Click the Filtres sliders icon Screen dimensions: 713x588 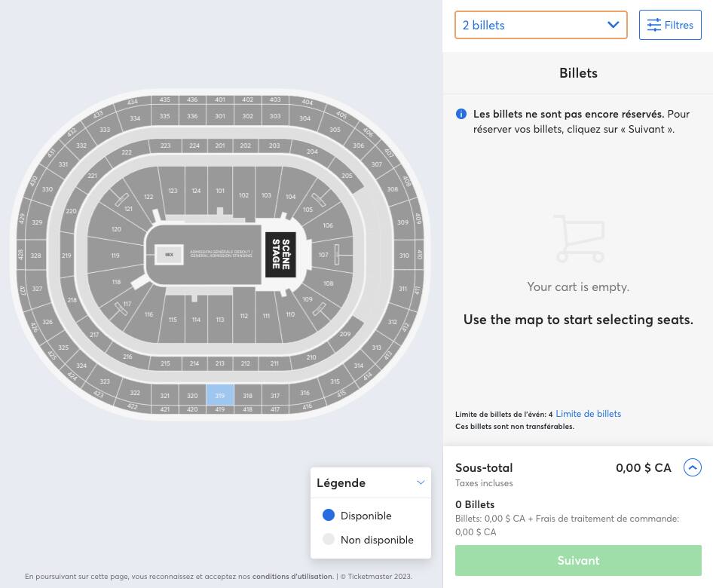[653, 25]
